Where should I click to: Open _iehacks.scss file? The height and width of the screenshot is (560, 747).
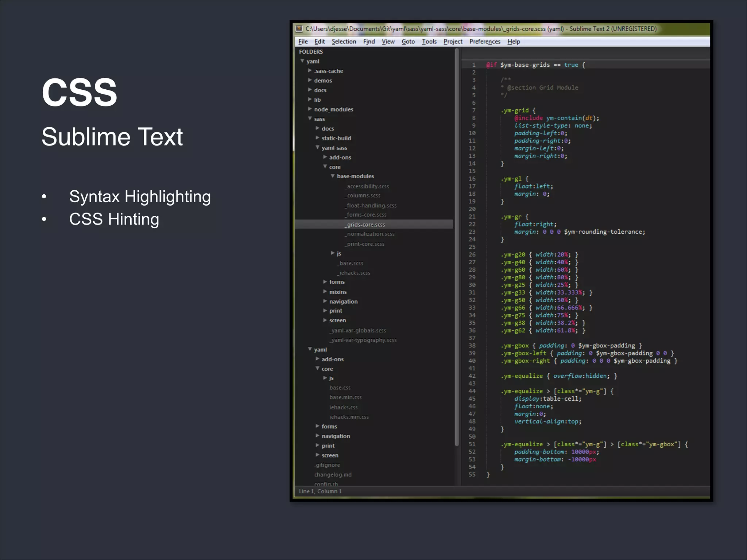tap(353, 273)
